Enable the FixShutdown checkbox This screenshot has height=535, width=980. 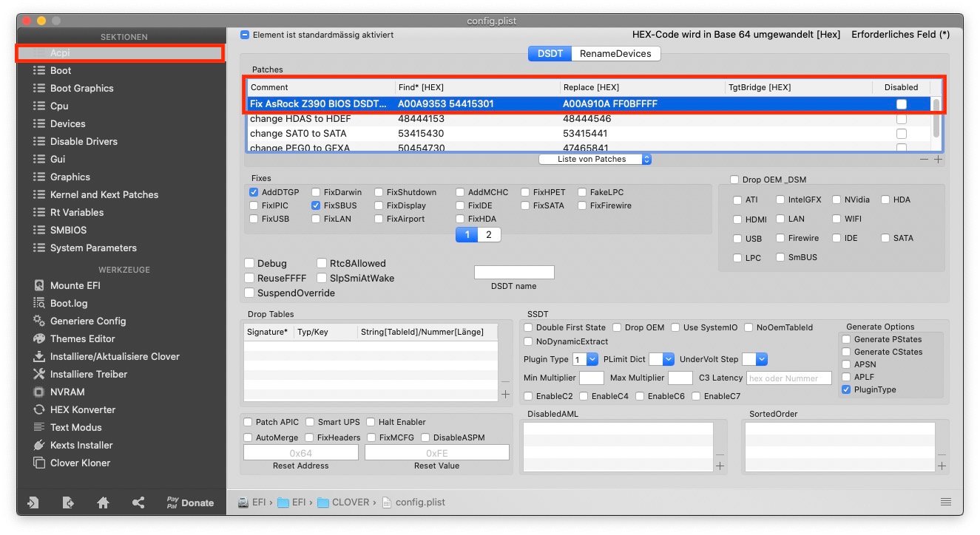[x=379, y=192]
